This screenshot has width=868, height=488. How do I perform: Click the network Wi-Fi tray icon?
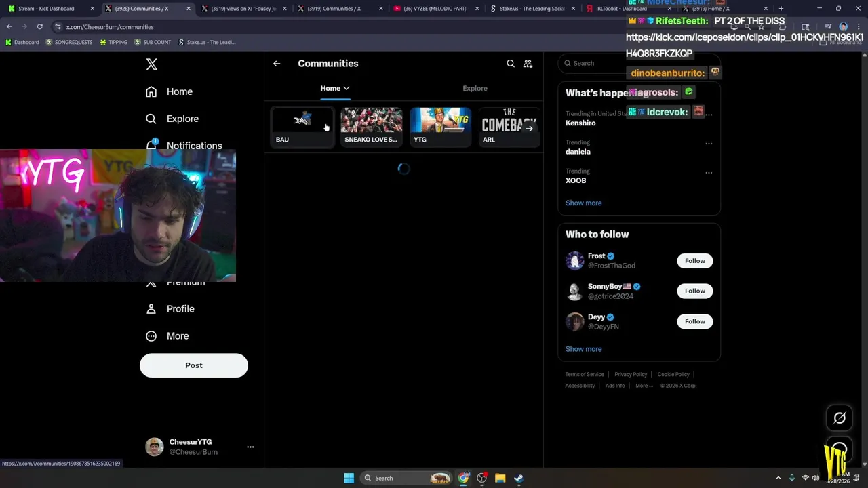[805, 478]
